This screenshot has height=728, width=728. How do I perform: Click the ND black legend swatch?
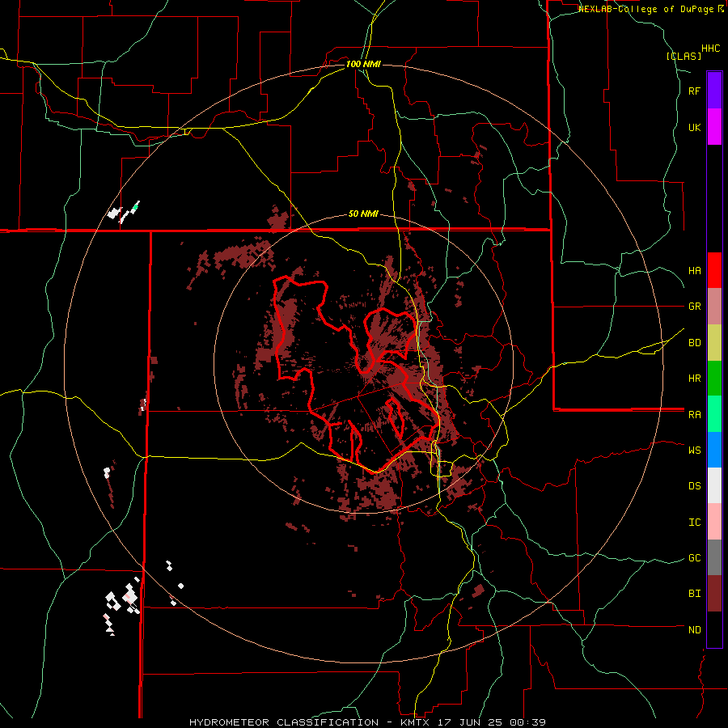[x=714, y=629]
